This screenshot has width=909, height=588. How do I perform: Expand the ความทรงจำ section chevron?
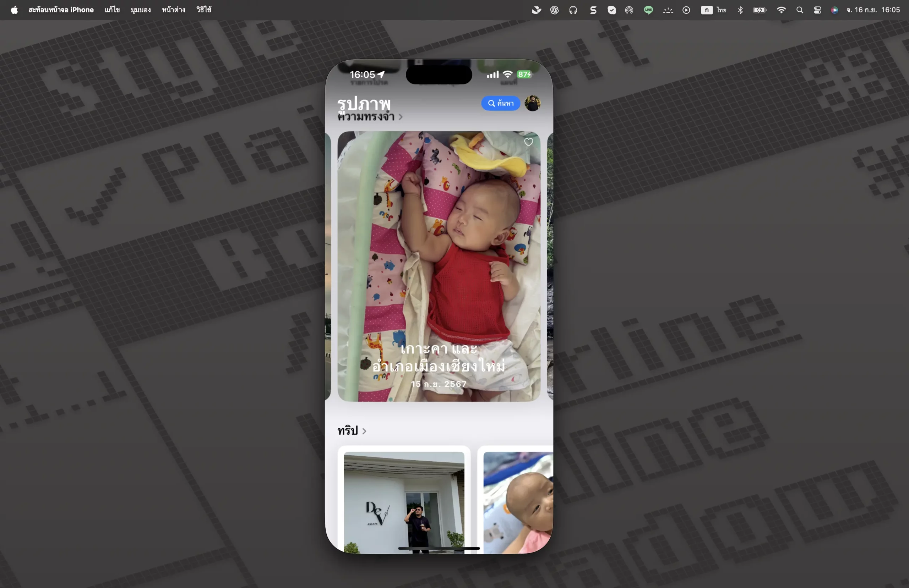[400, 117]
